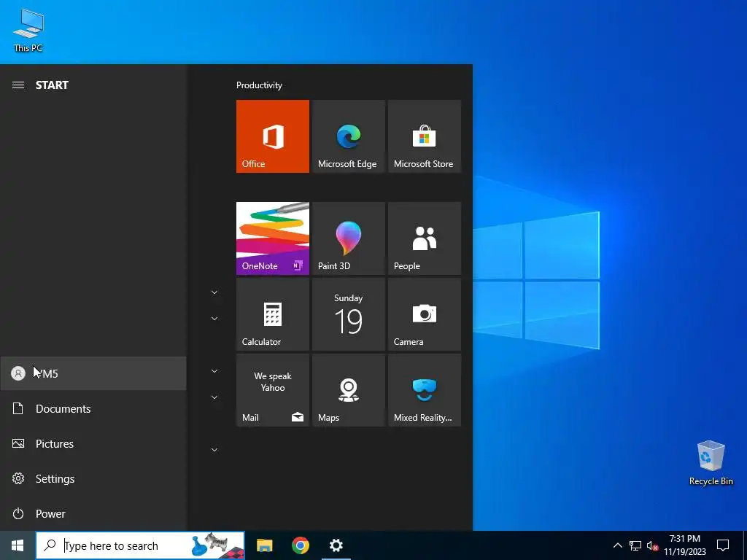Open the Office tile

[x=273, y=136]
